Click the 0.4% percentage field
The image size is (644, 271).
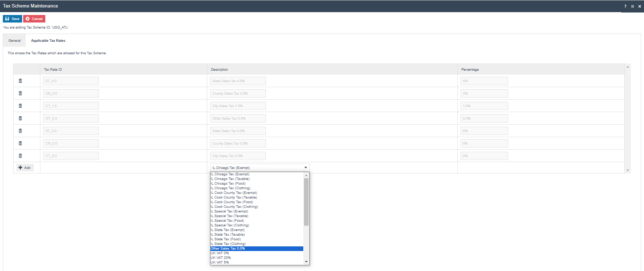tap(484, 119)
